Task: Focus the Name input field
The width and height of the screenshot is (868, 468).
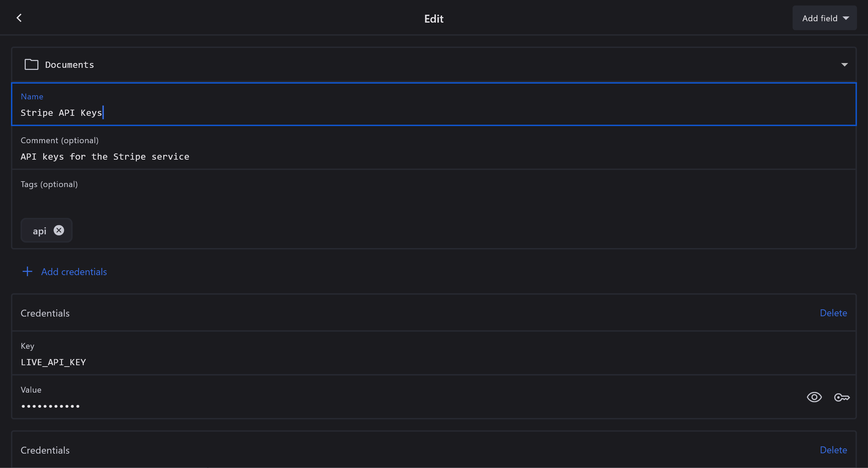Action: point(433,112)
